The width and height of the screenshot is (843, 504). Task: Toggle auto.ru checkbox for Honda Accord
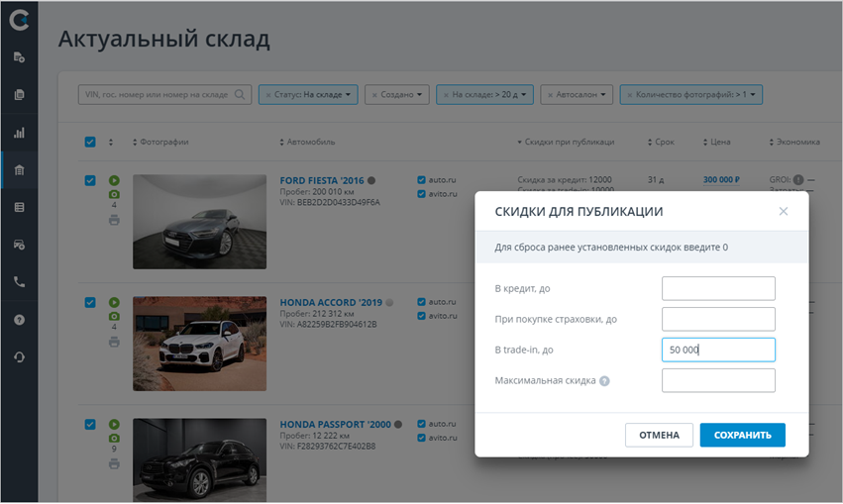click(422, 302)
